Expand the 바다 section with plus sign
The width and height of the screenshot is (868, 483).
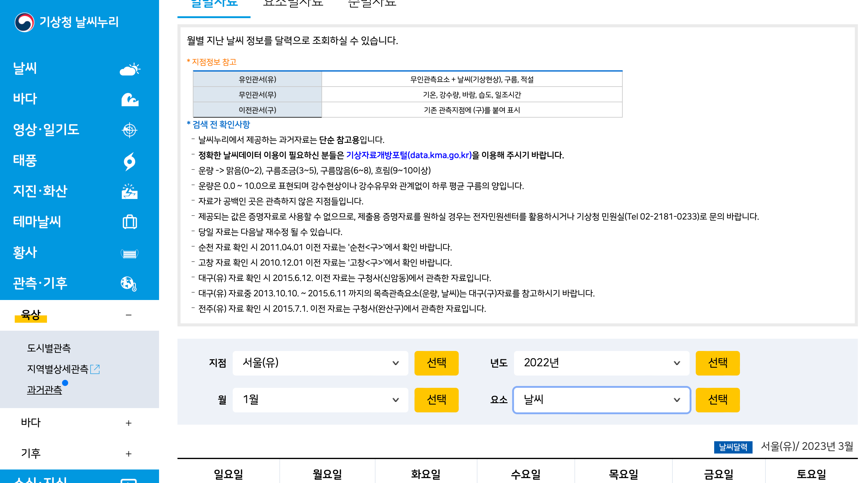tap(128, 423)
